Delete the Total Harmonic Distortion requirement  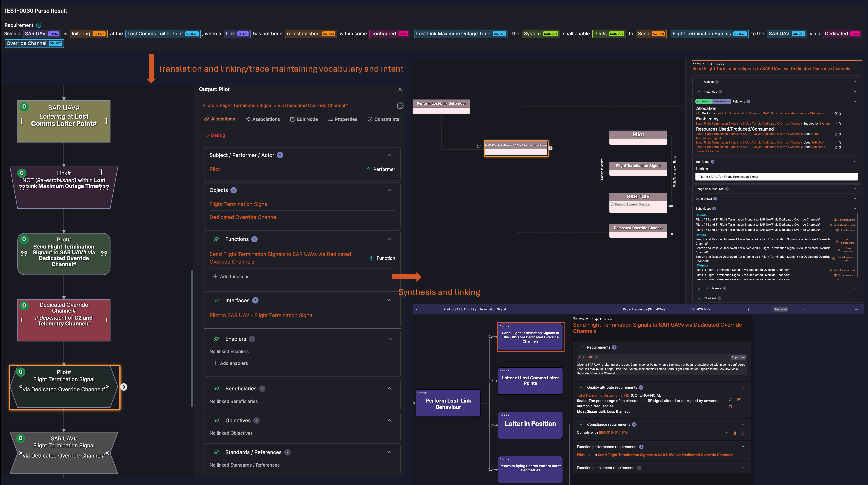tap(730, 407)
